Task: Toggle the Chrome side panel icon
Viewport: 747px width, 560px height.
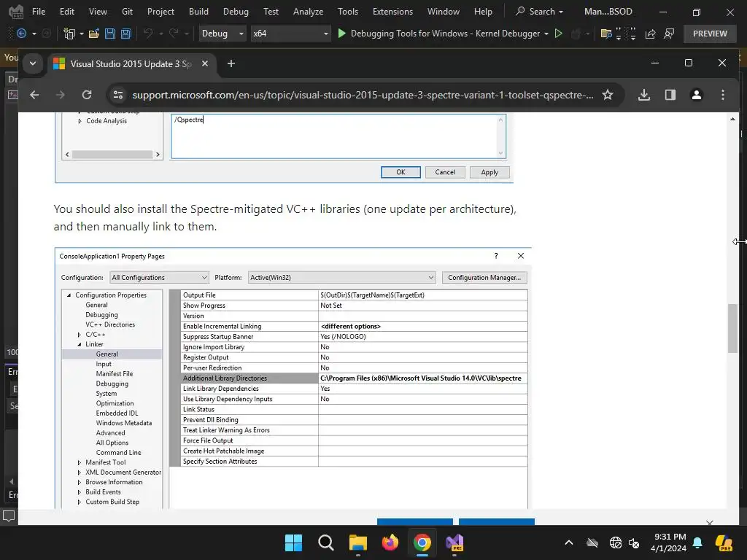Action: click(670, 95)
